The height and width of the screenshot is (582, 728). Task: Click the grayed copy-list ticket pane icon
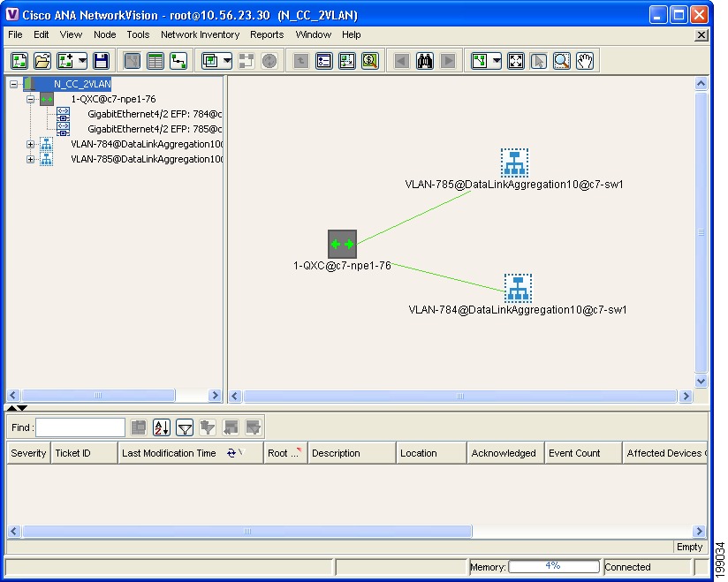(x=139, y=427)
